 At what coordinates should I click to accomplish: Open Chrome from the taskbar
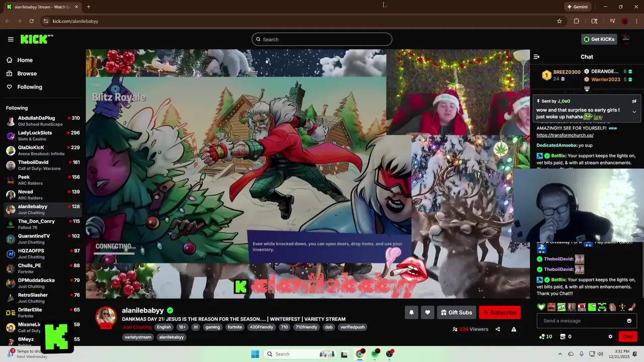[x=360, y=354]
